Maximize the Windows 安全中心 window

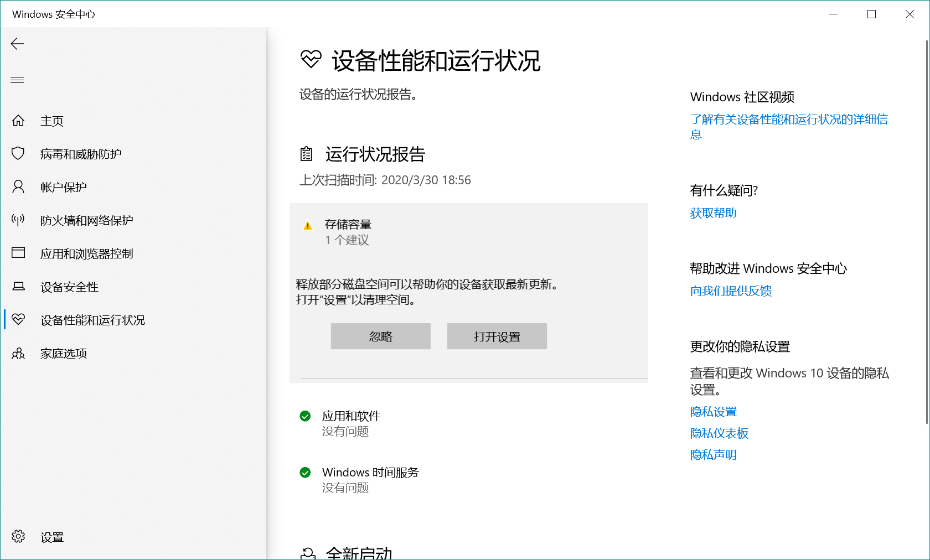[871, 14]
